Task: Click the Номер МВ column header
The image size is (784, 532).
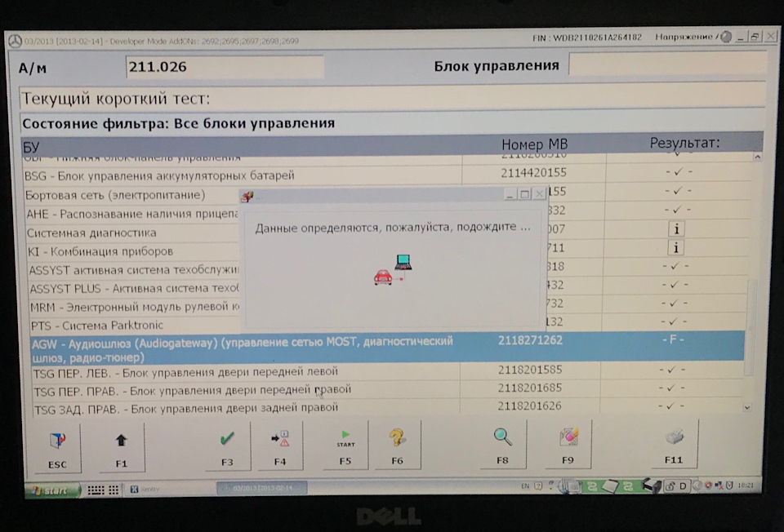Action: 534,144
